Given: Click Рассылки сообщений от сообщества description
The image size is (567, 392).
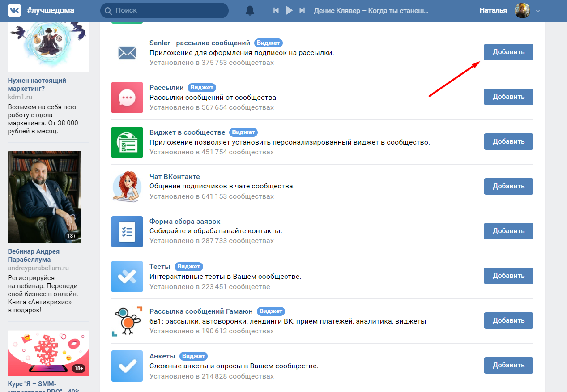Looking at the screenshot, I should point(213,98).
